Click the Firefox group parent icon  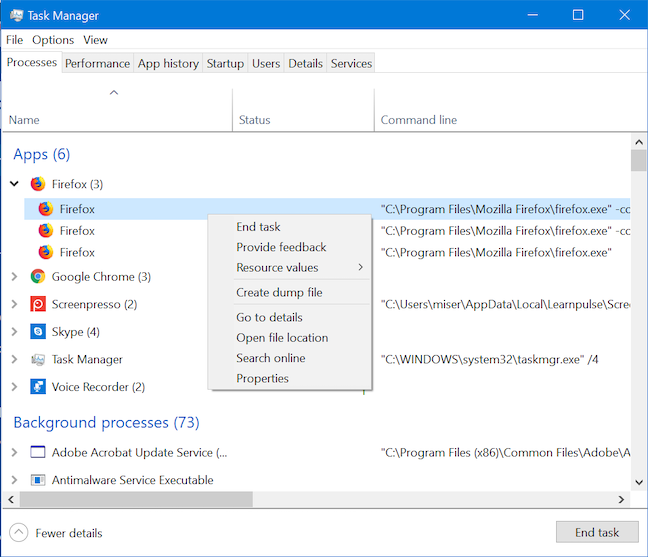coord(38,184)
